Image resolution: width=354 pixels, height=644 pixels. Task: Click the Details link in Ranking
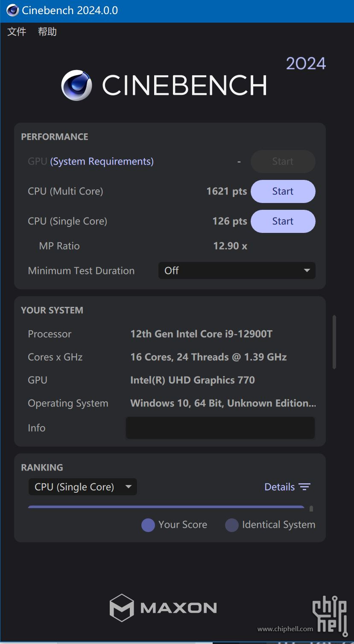tap(280, 487)
